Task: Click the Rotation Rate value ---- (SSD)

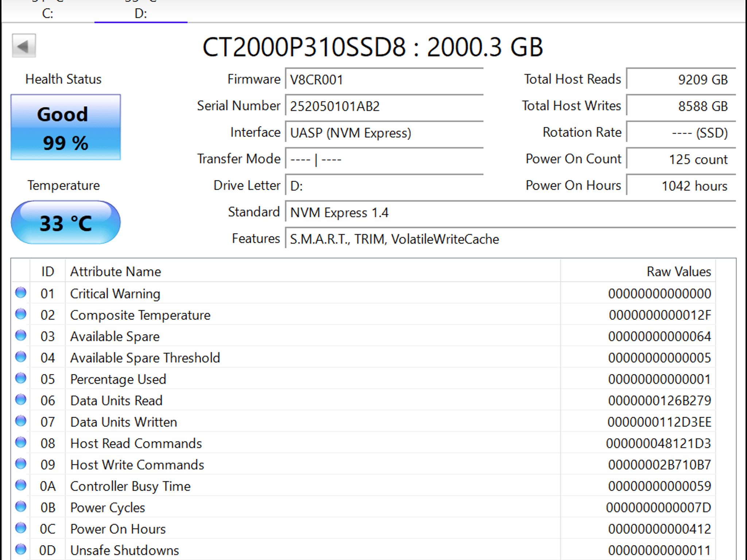Action: tap(681, 132)
